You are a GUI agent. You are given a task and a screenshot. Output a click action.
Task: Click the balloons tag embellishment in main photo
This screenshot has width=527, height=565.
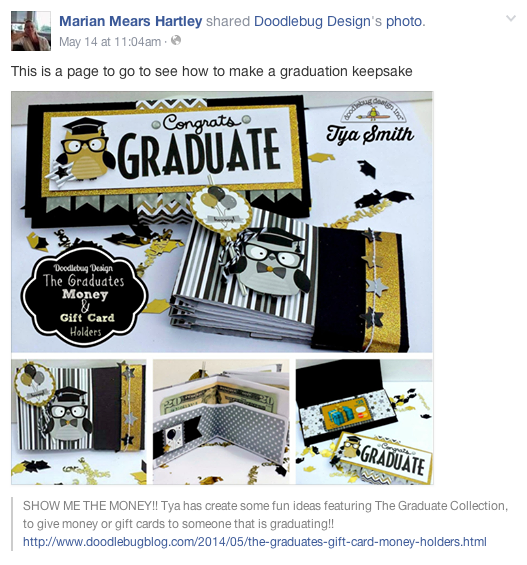pyautogui.click(x=220, y=208)
